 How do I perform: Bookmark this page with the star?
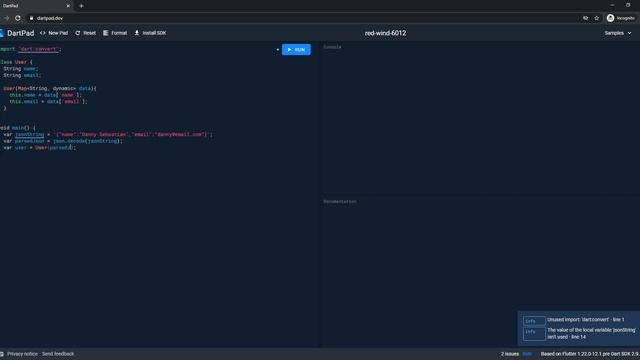pyautogui.click(x=597, y=18)
